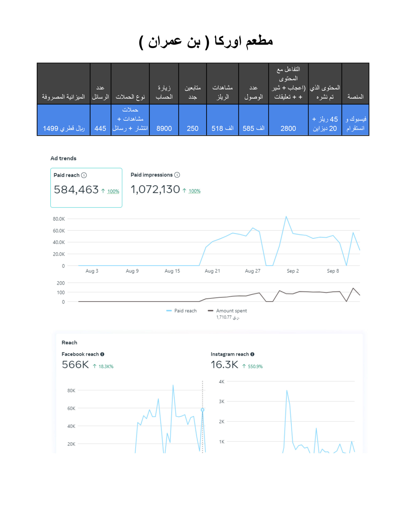Click the green arrow beside 584,463
Image resolution: width=411 pixels, height=532 pixels.
[103, 191]
